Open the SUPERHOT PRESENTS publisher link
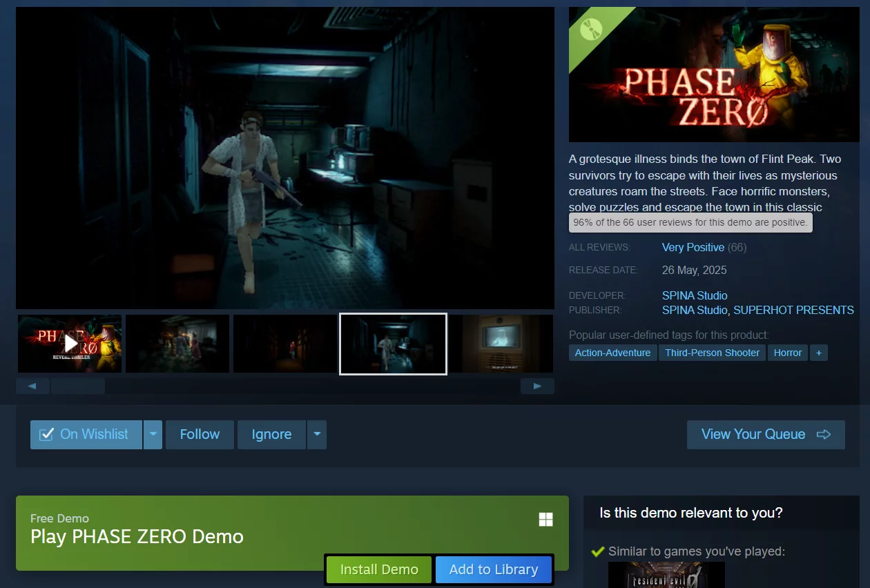The height and width of the screenshot is (588, 870). [x=793, y=310]
